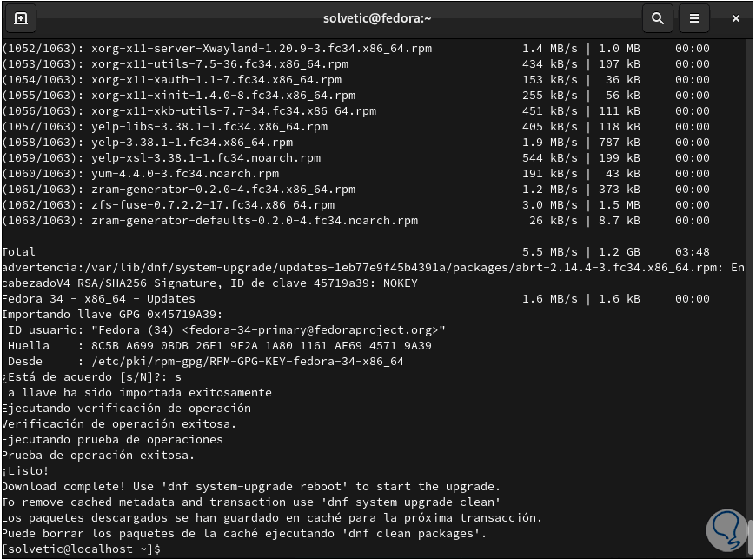Click the 'Fedora 34 - x86_64 - Updates' line
This screenshot has width=756, height=559.
pyautogui.click(x=98, y=299)
